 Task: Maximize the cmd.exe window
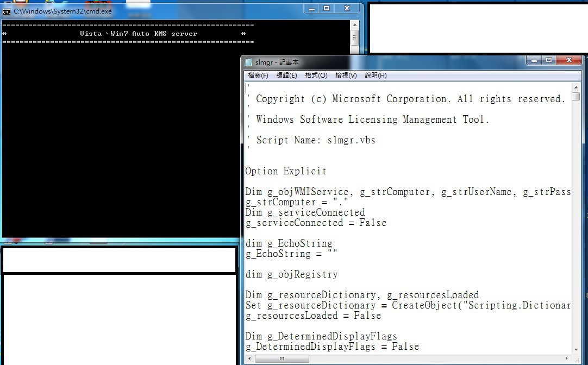327,9
